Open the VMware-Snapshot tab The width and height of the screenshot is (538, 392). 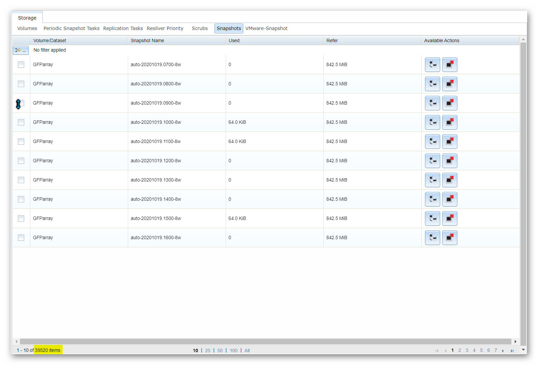coord(266,28)
